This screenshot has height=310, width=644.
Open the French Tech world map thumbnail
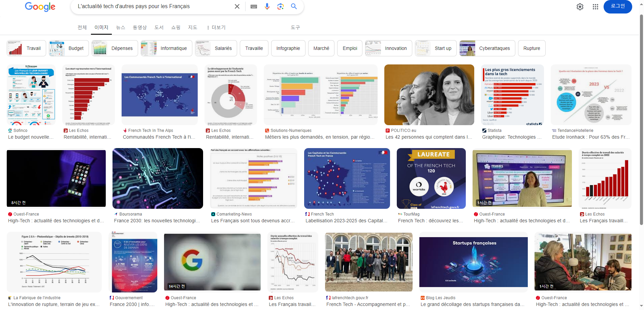(x=159, y=95)
